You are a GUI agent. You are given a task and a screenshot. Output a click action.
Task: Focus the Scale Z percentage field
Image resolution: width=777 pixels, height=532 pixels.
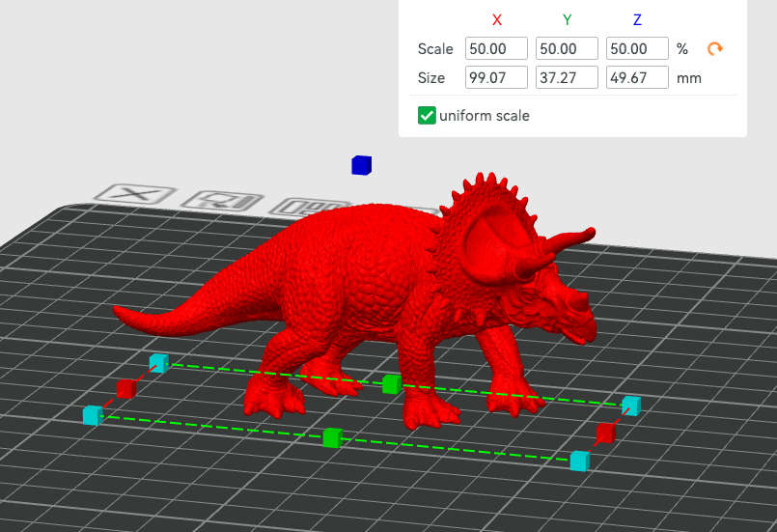(637, 49)
